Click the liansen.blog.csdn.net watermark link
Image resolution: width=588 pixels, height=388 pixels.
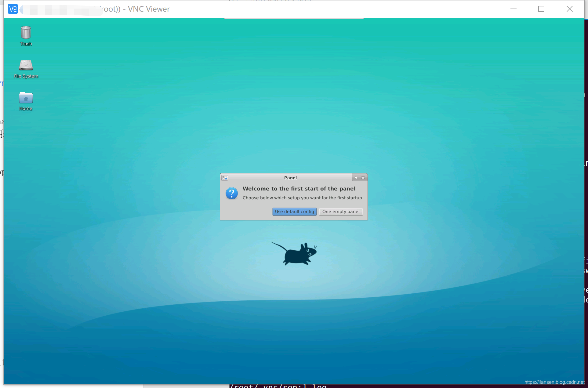click(x=554, y=382)
